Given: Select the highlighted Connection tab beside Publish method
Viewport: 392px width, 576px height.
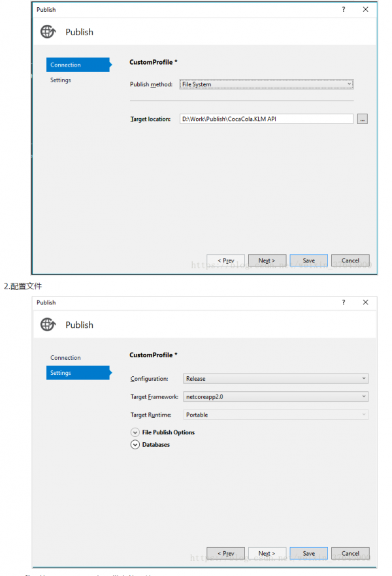Looking at the screenshot, I should click(75, 65).
